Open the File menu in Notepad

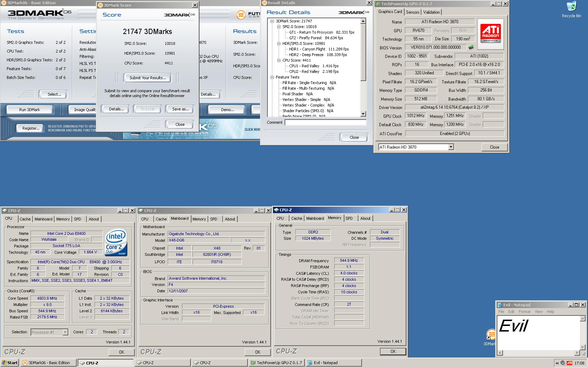(501, 312)
